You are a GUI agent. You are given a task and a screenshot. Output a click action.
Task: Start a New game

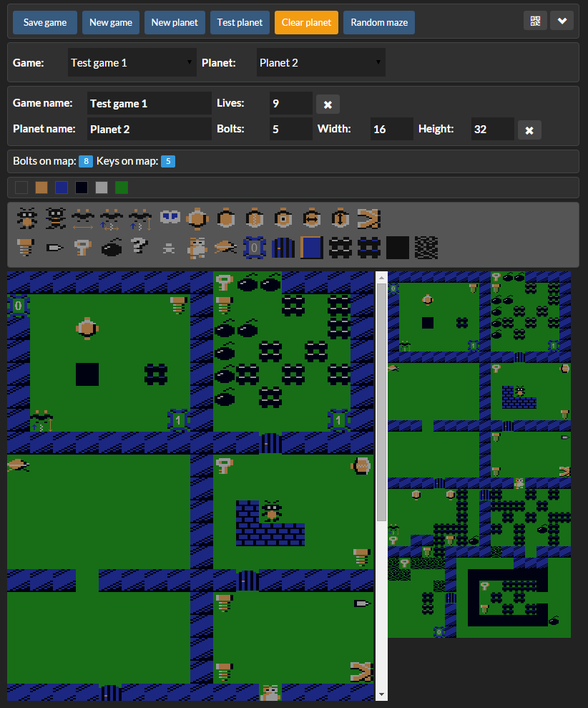pos(111,23)
